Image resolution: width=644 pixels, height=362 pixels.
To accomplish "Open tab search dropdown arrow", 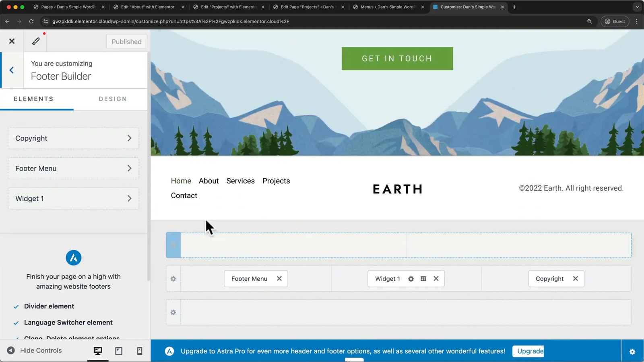I will [x=637, y=7].
